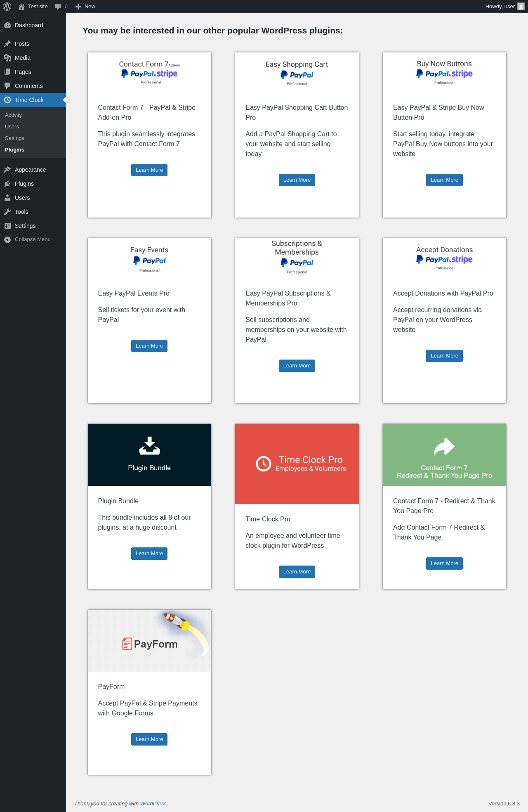Click Learn More for PayForm
Image resolution: width=528 pixels, height=812 pixels.
(149, 739)
